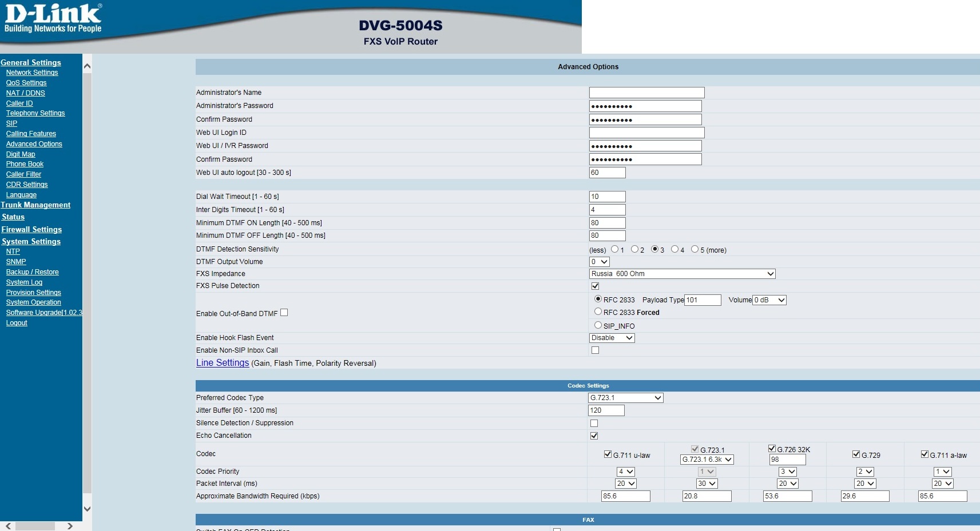Check Enable Out-of-Band DTMF box
The image size is (980, 531).
click(284, 313)
